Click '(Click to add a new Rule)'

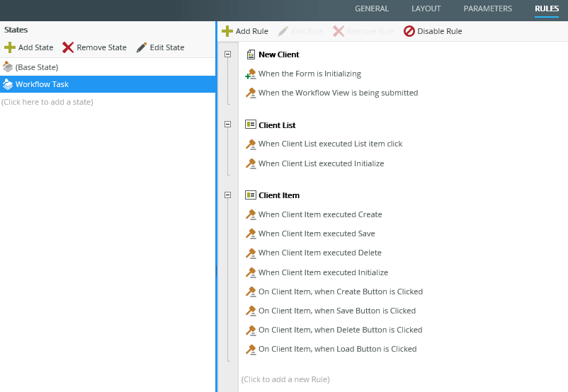[285, 379]
